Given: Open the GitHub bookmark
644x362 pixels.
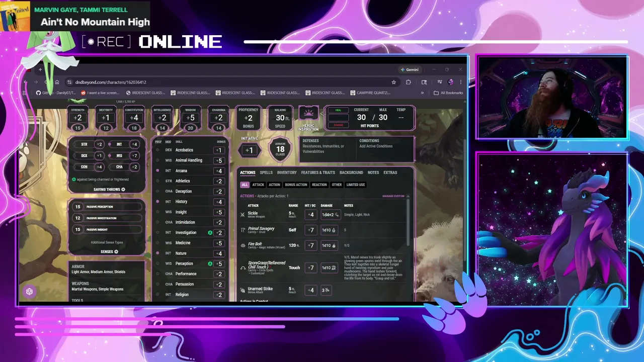Looking at the screenshot, I should [x=56, y=93].
